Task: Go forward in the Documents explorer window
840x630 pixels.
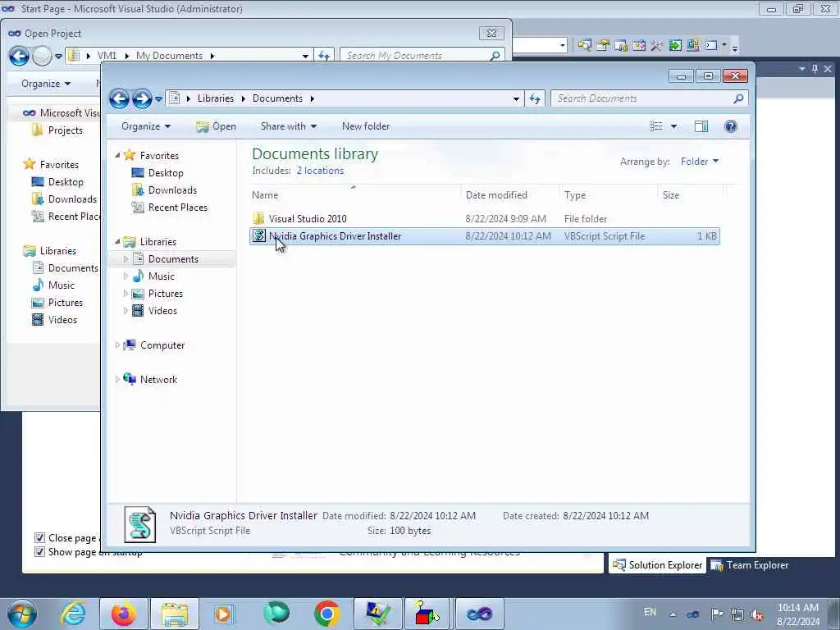Action: pos(141,98)
